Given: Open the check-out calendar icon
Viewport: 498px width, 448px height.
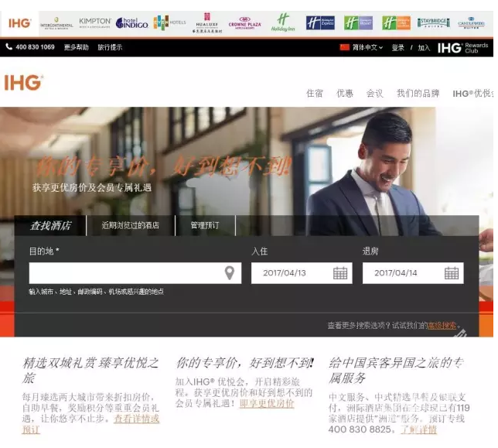Looking at the screenshot, I should 452,273.
